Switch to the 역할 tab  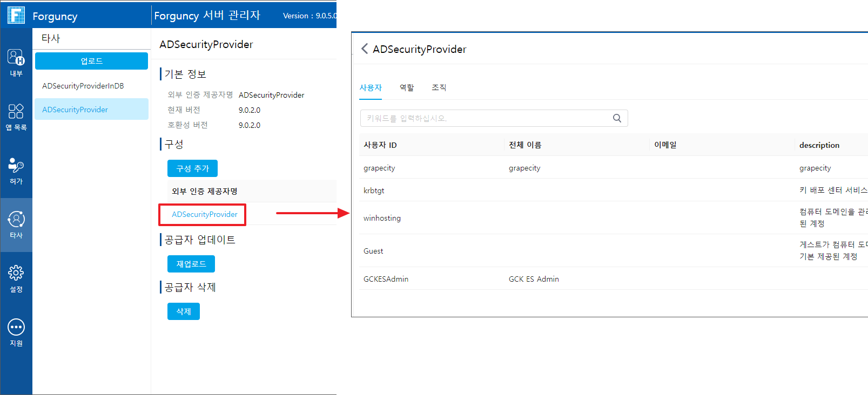[x=407, y=87]
